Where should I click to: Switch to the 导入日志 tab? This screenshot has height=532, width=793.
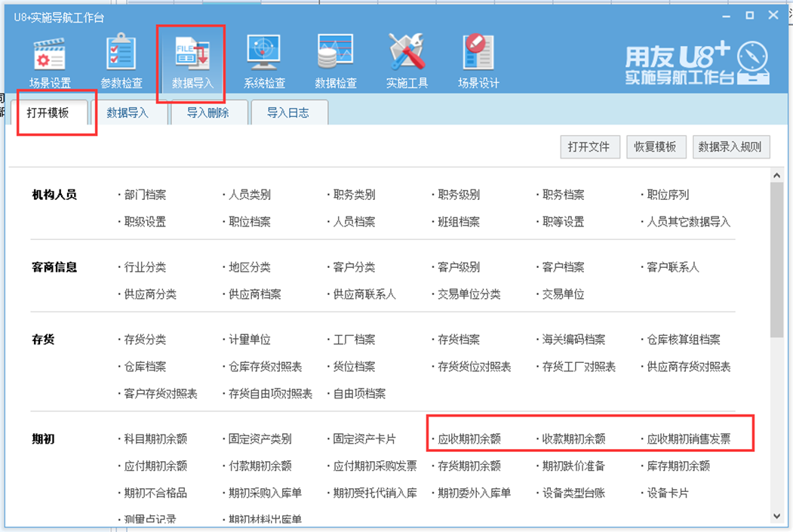click(x=287, y=112)
